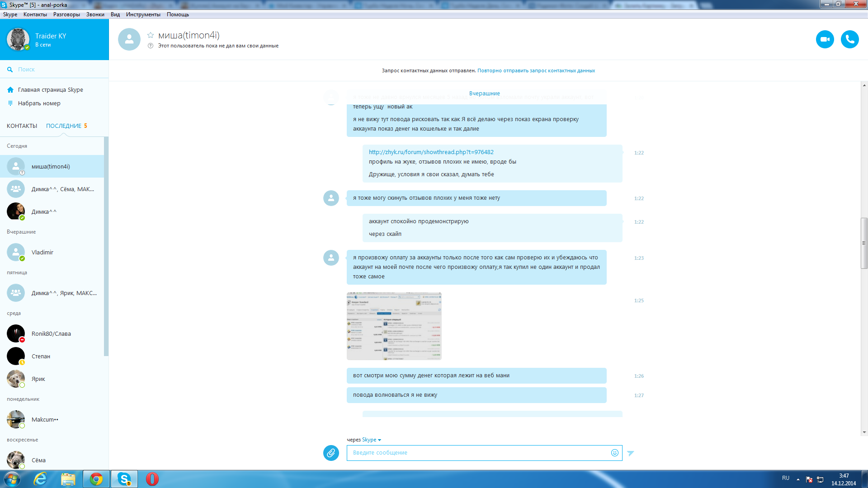Click the contact list scrollbar
Viewport: 868px width, 488px height.
(106, 246)
